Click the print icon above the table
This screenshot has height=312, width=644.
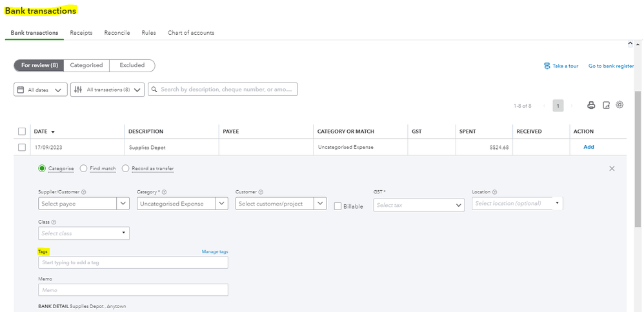coord(590,105)
